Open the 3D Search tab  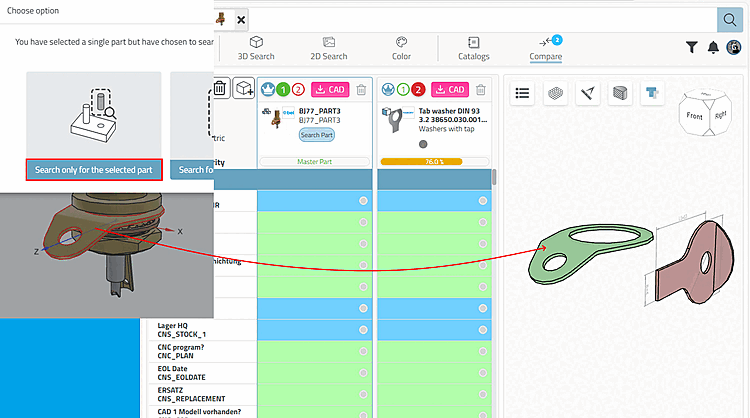[x=256, y=48]
